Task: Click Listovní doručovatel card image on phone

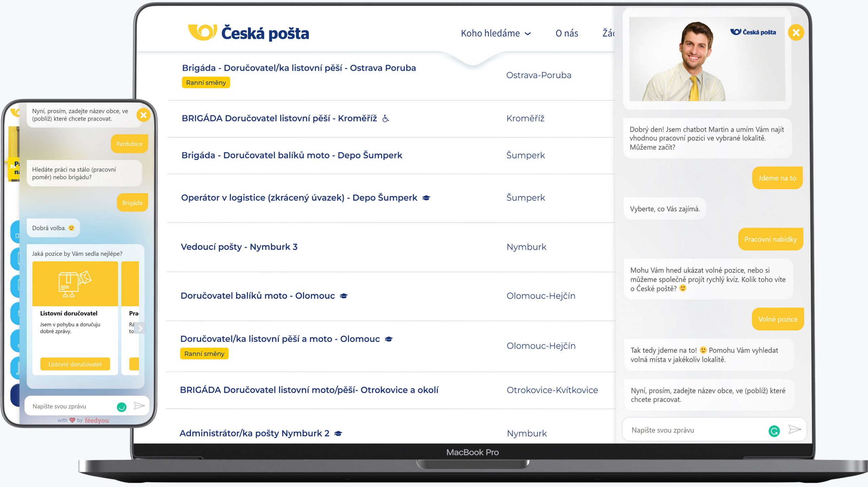Action: tap(75, 284)
